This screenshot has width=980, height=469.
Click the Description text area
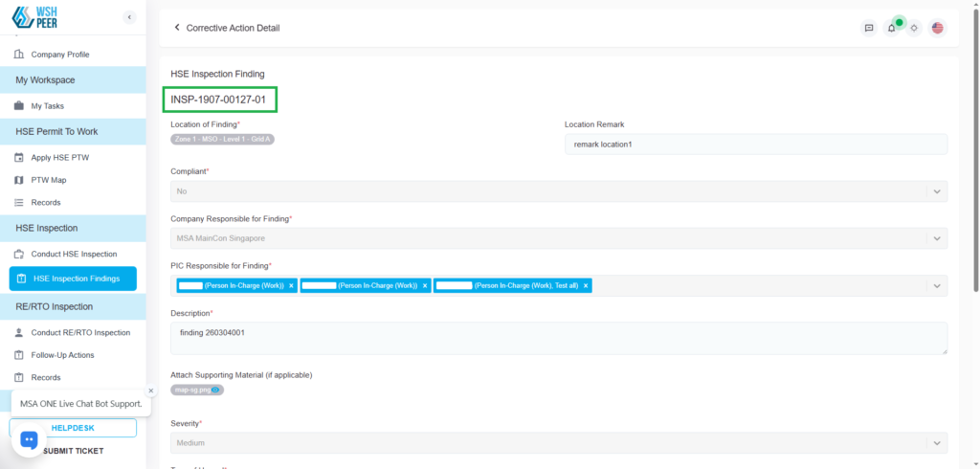[558, 338]
